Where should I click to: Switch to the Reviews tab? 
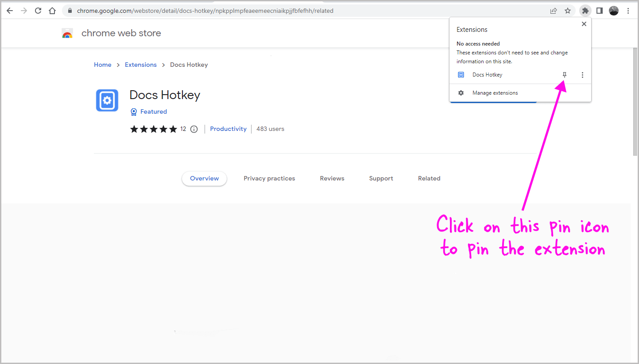(x=332, y=178)
